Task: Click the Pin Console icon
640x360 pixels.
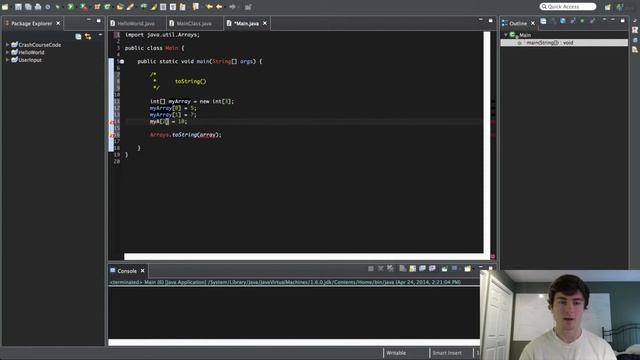Action: pos(444,269)
